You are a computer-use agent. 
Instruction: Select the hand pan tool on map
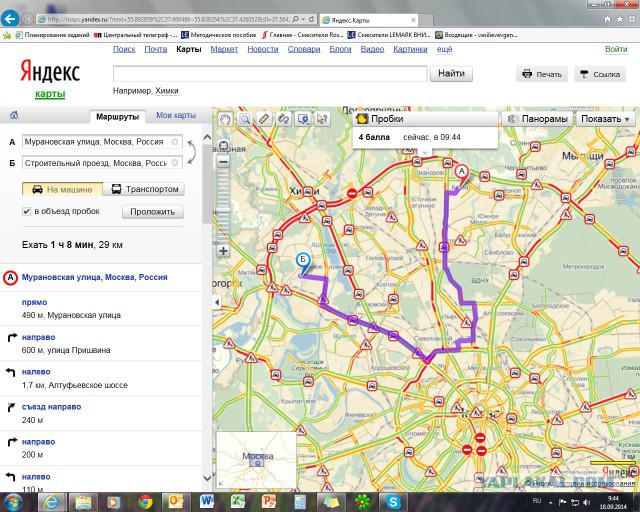coord(225,119)
